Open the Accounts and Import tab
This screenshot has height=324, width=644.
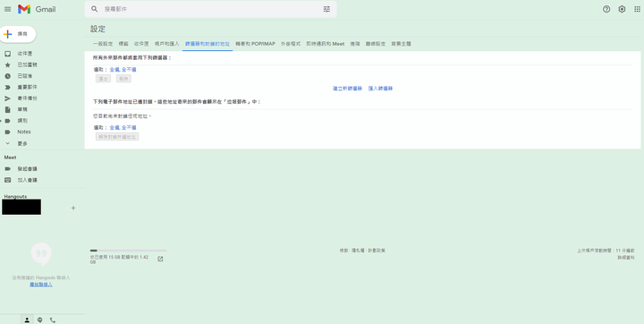166,44
